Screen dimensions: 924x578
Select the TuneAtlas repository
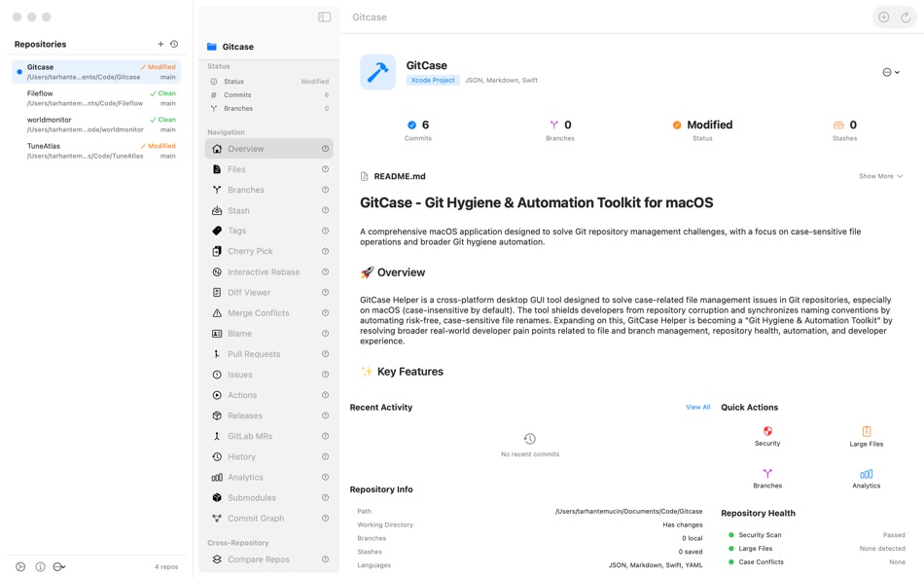point(96,151)
